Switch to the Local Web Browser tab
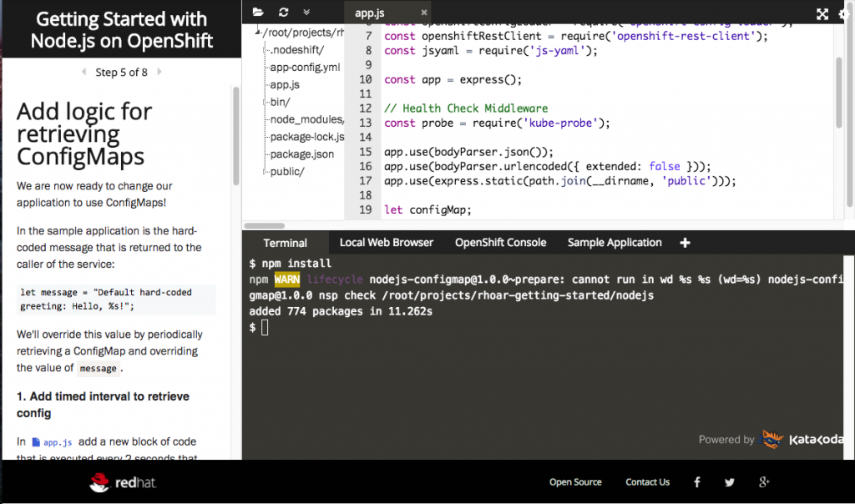Image resolution: width=855 pixels, height=504 pixels. [x=386, y=243]
